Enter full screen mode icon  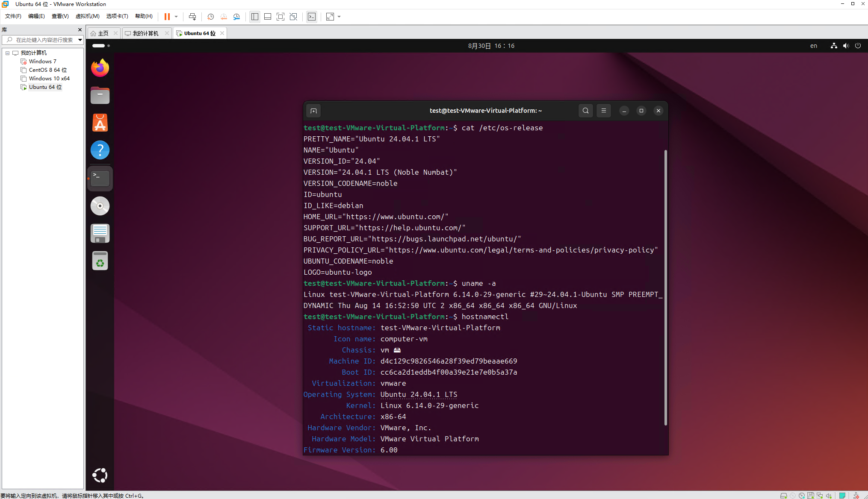click(x=280, y=17)
